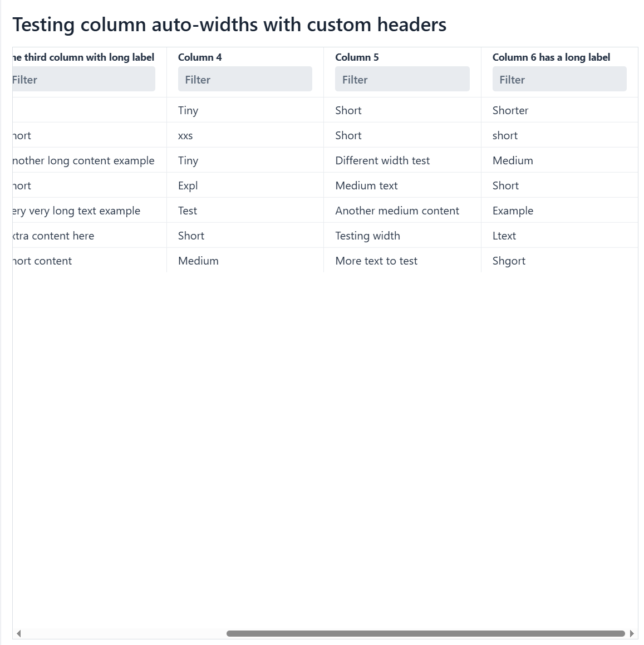Screen dimensions: 644x645
Task: Sort by the Column 4 header
Action: coord(200,57)
